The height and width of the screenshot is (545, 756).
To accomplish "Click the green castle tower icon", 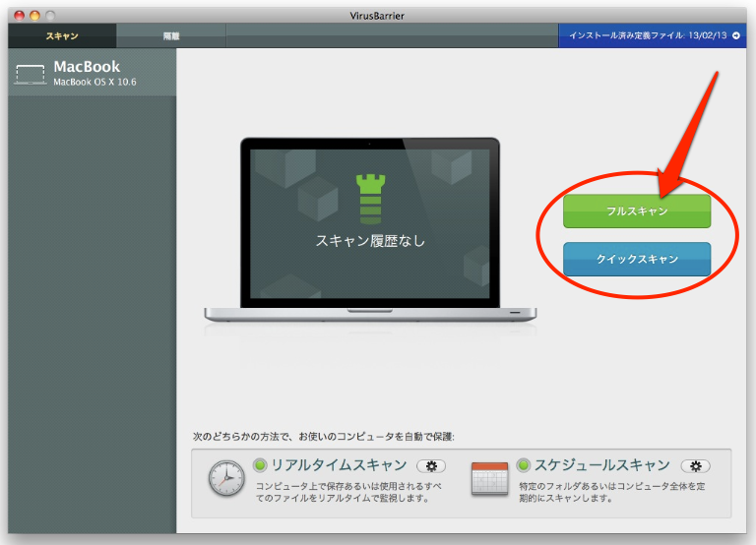I will [370, 199].
